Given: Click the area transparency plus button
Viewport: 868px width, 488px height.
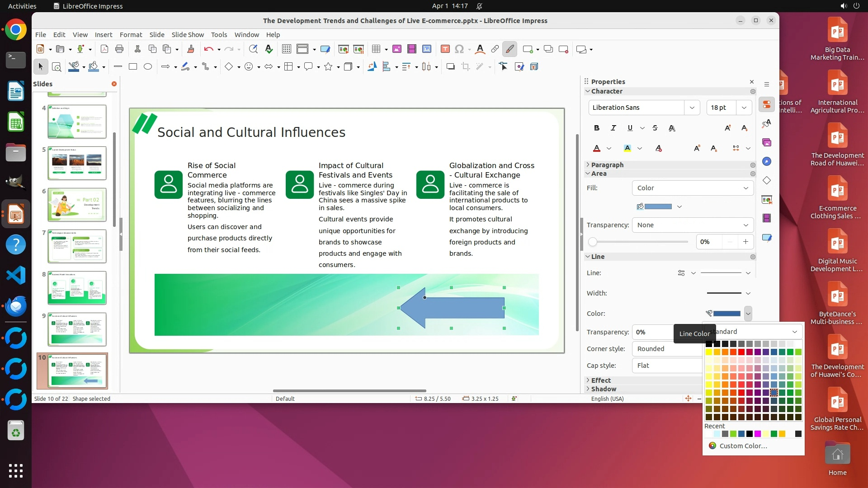Looking at the screenshot, I should [x=745, y=242].
